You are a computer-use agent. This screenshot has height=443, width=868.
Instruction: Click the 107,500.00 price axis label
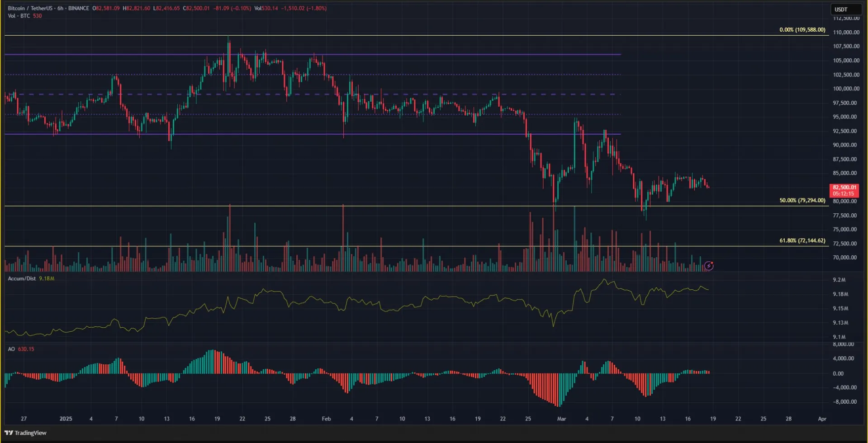[x=846, y=46]
